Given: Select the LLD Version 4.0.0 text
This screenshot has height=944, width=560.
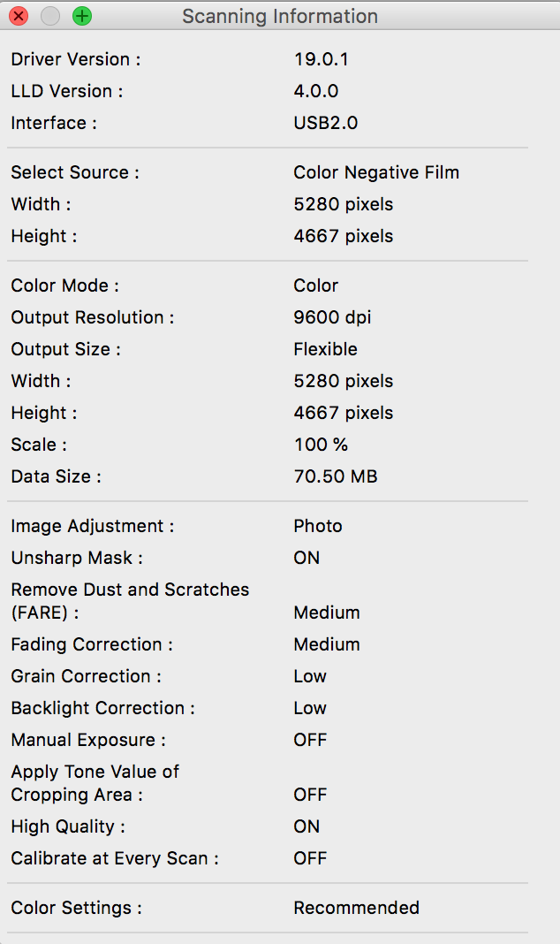Looking at the screenshot, I should pyautogui.click(x=316, y=91).
